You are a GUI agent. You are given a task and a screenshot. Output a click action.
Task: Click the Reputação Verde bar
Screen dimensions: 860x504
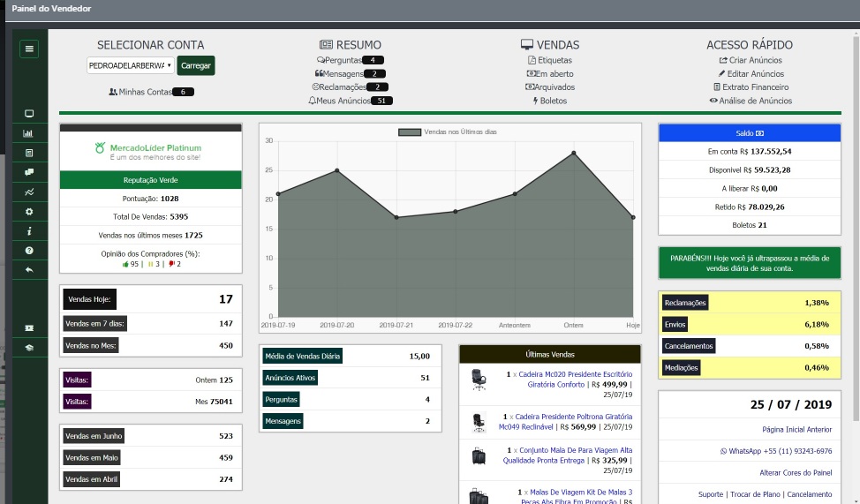point(151,180)
